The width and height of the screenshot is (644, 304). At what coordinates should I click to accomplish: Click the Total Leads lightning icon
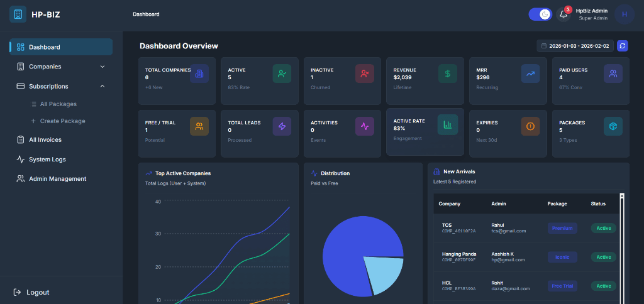coord(282,126)
